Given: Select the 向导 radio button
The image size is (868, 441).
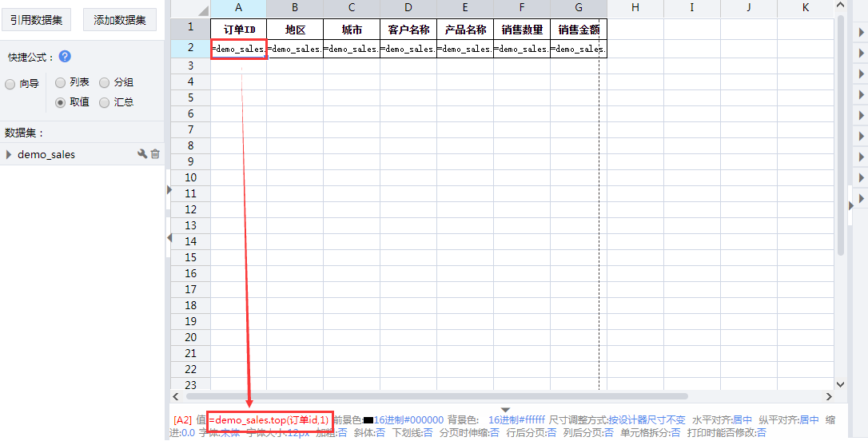Looking at the screenshot, I should point(10,84).
